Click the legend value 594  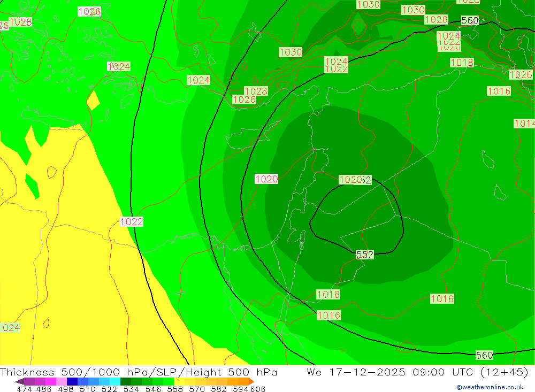tap(241, 389)
